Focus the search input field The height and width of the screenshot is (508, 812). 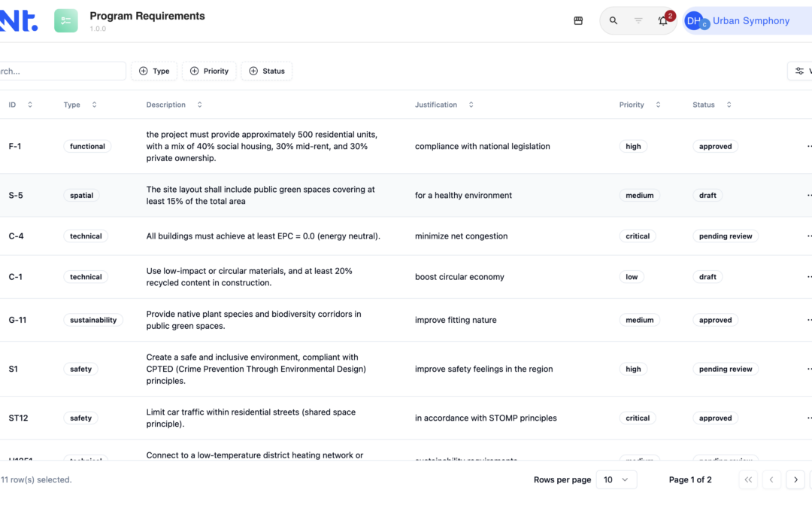62,71
